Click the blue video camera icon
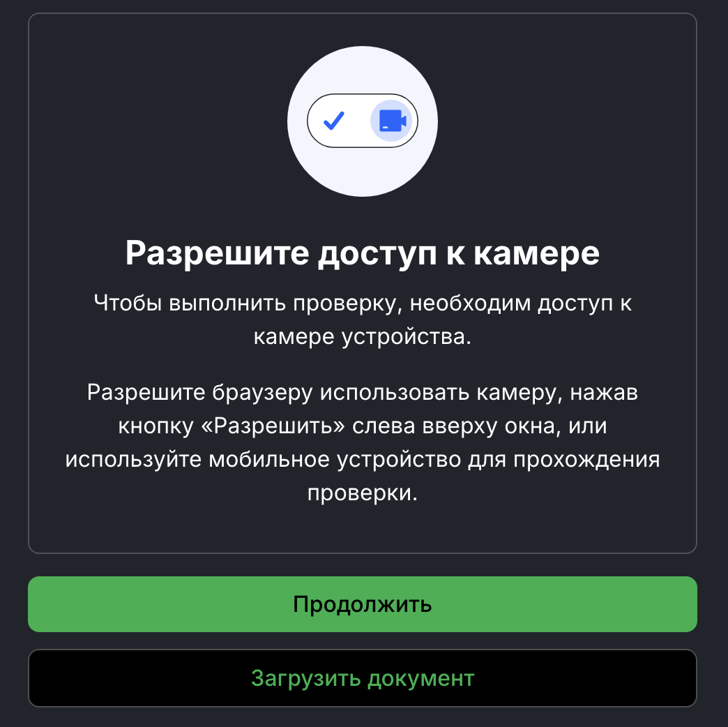 pos(393,121)
